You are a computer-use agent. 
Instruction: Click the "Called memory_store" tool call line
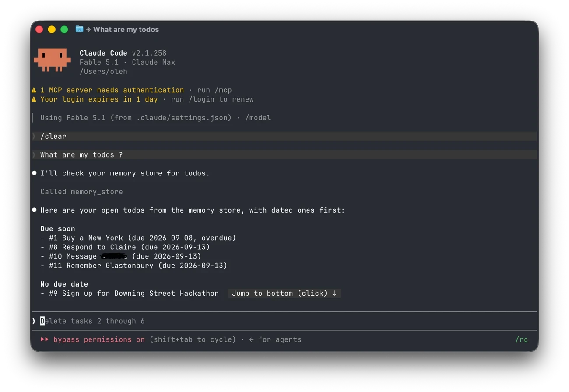81,192
